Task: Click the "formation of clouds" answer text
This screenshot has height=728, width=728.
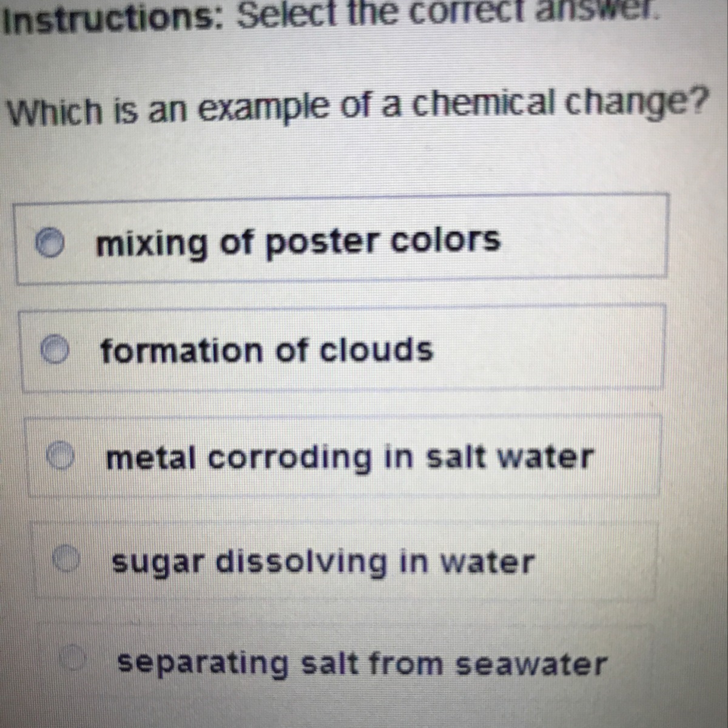Action: [x=266, y=351]
